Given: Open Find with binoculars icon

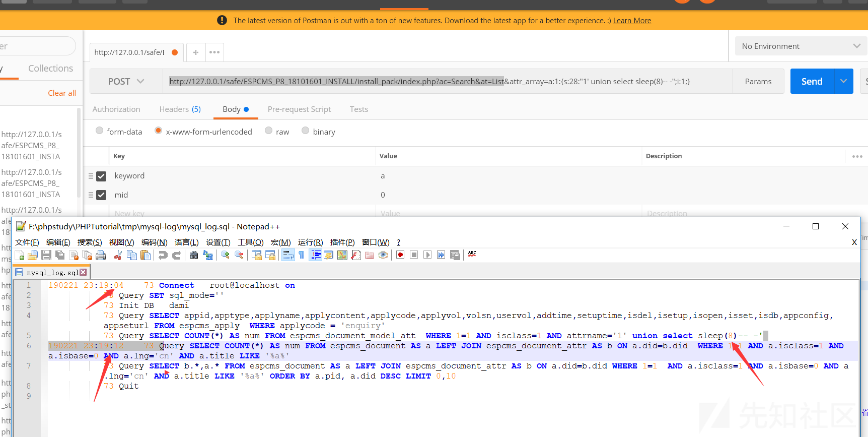Looking at the screenshot, I should pos(194,255).
